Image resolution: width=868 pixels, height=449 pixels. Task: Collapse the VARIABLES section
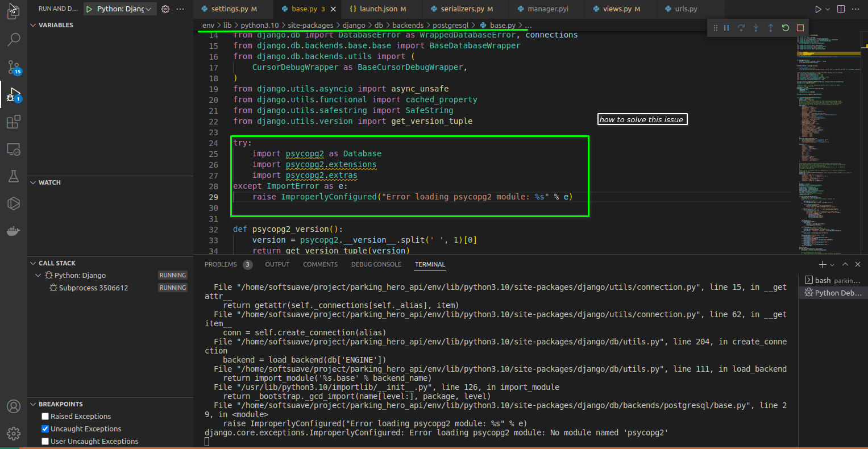pyautogui.click(x=34, y=25)
